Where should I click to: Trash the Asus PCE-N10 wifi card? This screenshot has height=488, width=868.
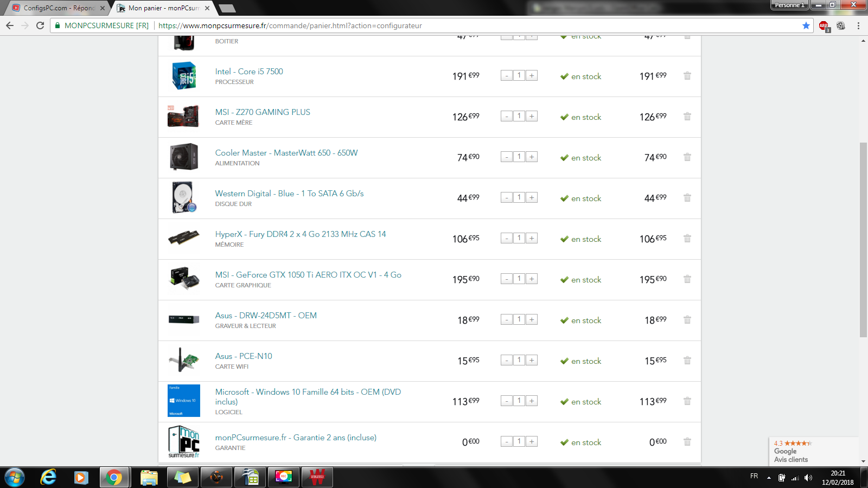687,361
